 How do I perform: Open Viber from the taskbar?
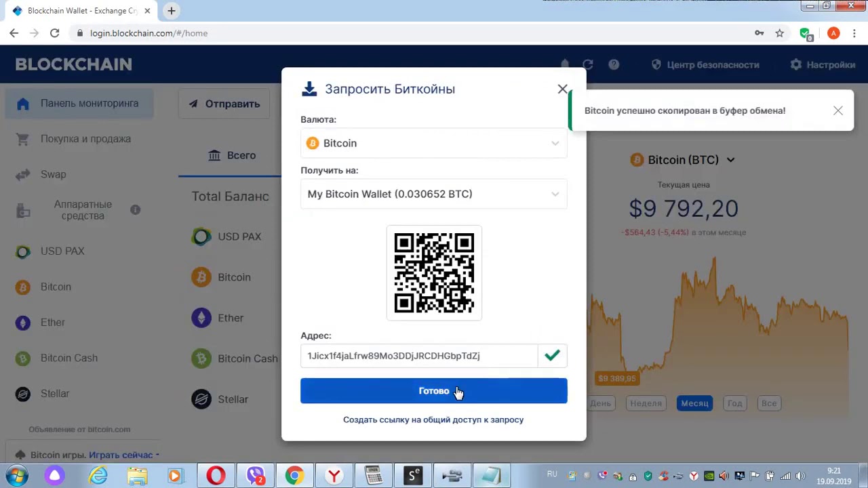point(255,476)
